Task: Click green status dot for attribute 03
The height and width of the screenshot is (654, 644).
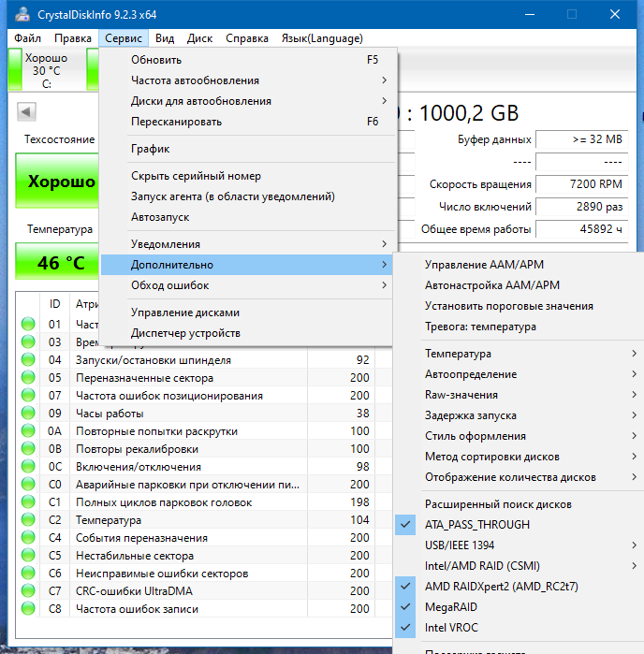Action: click(28, 342)
